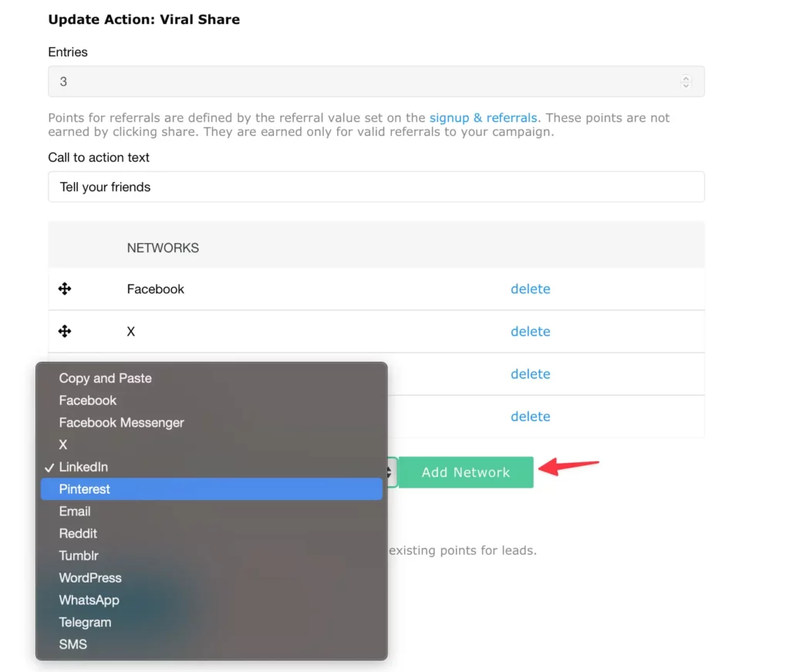Delete the X network row
Viewport: 790px width, 672px height.
click(x=530, y=331)
